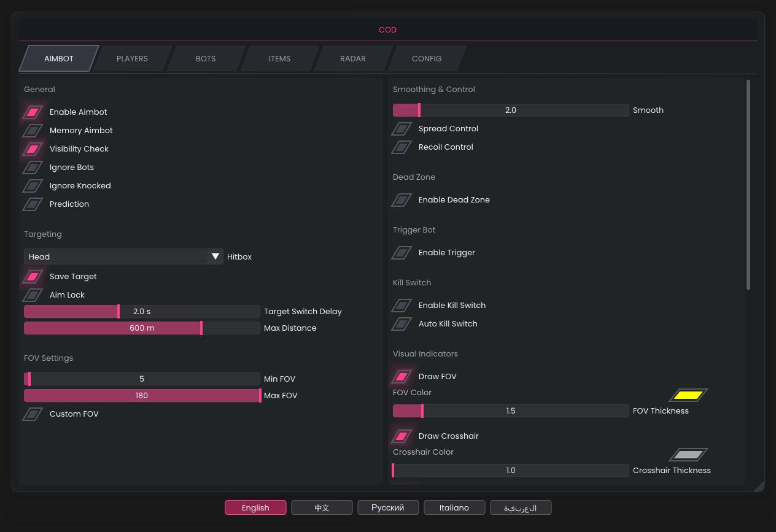Open the gray Crosshair Color swatch
The width and height of the screenshot is (776, 532).
688,455
